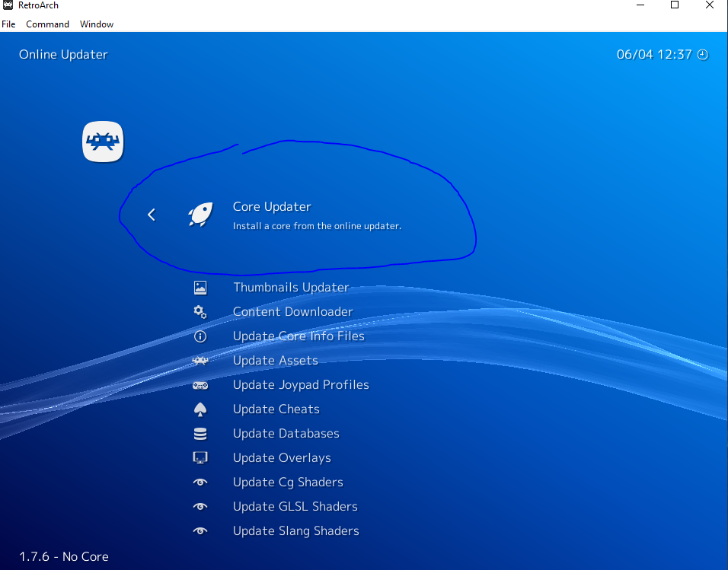The width and height of the screenshot is (728, 570).
Task: Maximize the RetroArch window
Action: click(675, 5)
